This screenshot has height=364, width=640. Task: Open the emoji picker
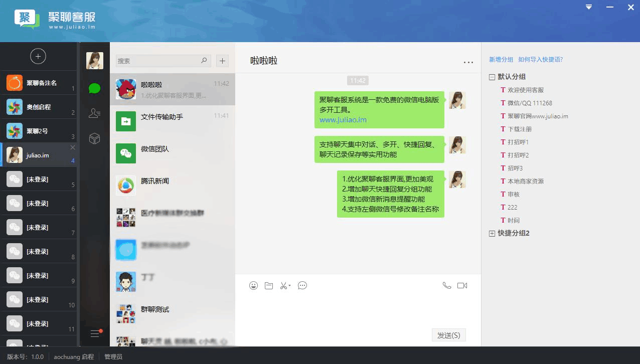(254, 286)
